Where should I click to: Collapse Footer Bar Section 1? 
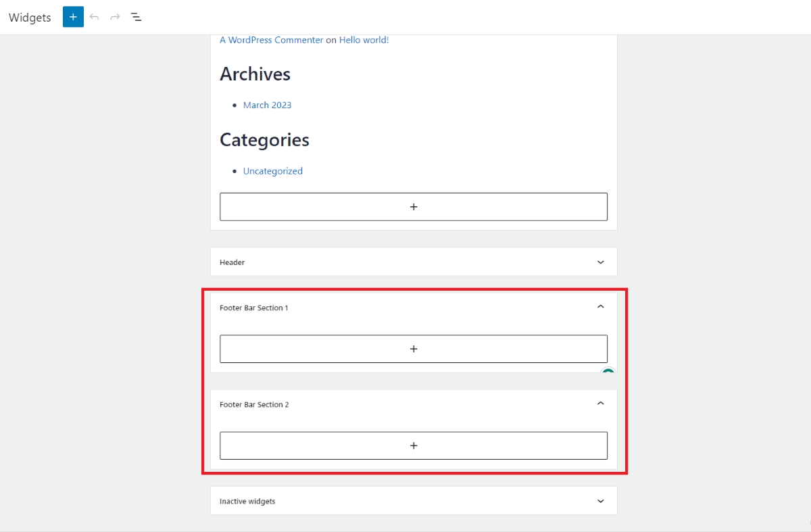(x=600, y=307)
